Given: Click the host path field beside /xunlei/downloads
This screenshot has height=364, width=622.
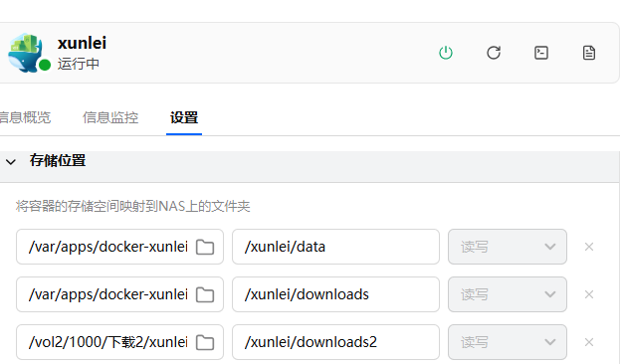Looking at the screenshot, I should tap(119, 294).
